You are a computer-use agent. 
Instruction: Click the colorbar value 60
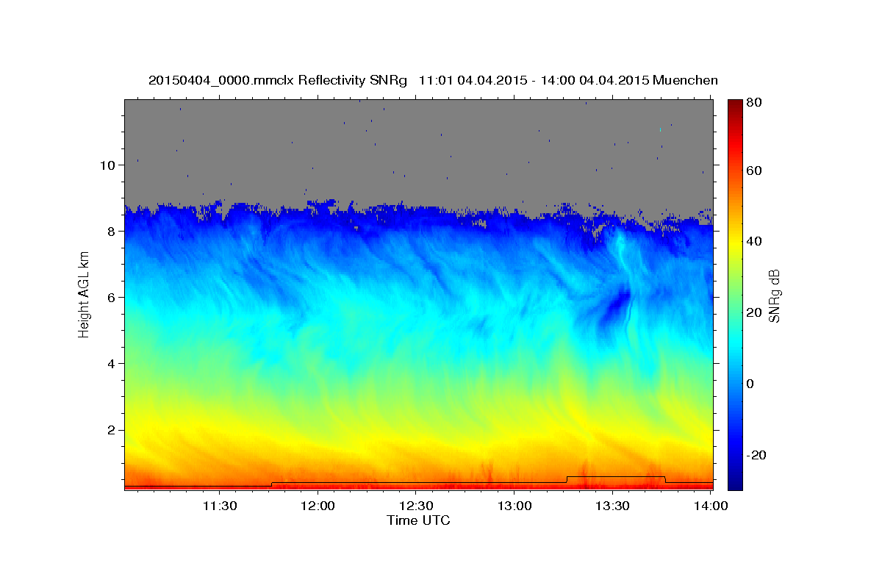[x=755, y=171]
